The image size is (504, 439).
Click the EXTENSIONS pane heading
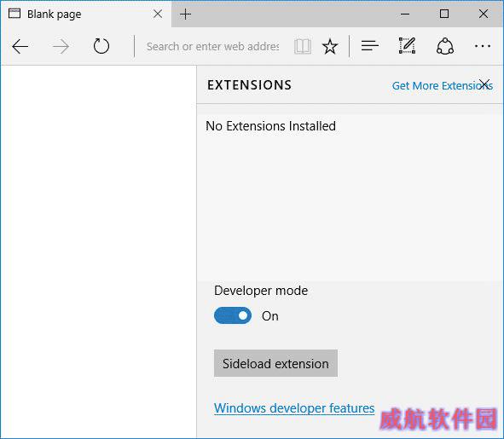pos(249,85)
